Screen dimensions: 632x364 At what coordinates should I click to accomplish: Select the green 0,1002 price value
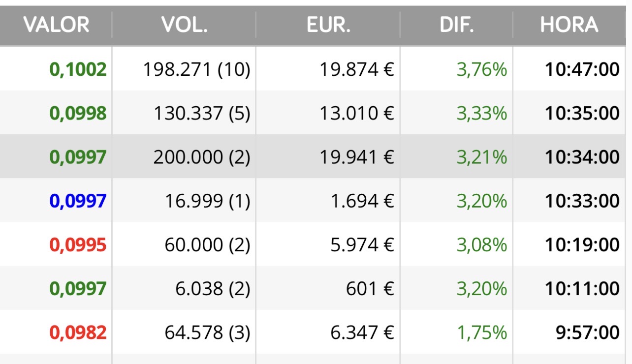pos(78,70)
